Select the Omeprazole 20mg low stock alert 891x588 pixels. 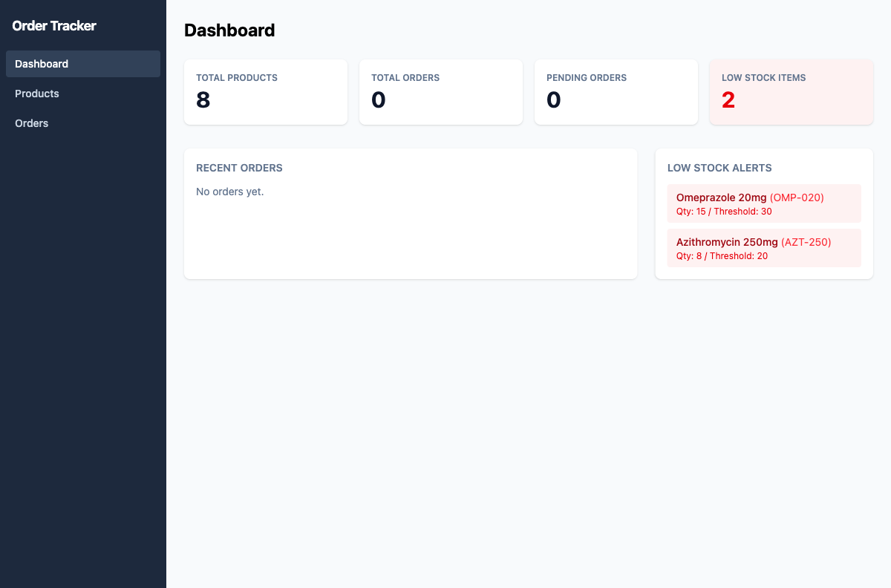click(764, 203)
